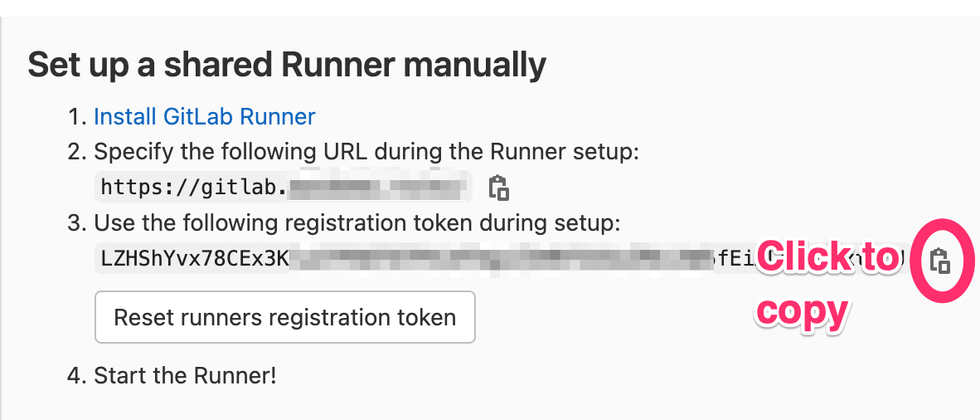Click the 'Set up a shared Runner manually' heading
This screenshot has height=420, width=980.
coord(287,65)
